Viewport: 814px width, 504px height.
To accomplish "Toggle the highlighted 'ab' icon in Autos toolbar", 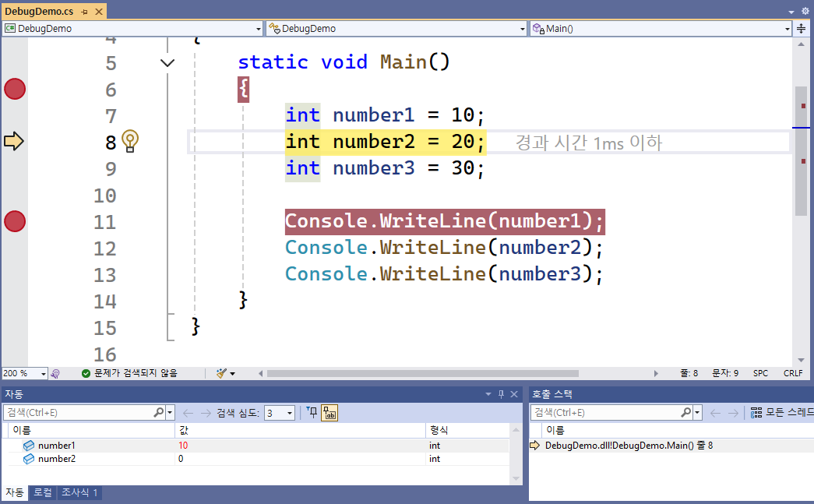I will [329, 413].
